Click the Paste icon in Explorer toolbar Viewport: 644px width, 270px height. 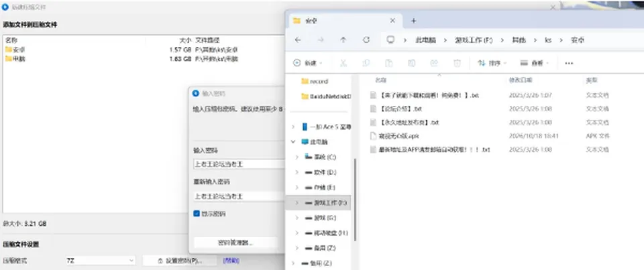coord(388,63)
